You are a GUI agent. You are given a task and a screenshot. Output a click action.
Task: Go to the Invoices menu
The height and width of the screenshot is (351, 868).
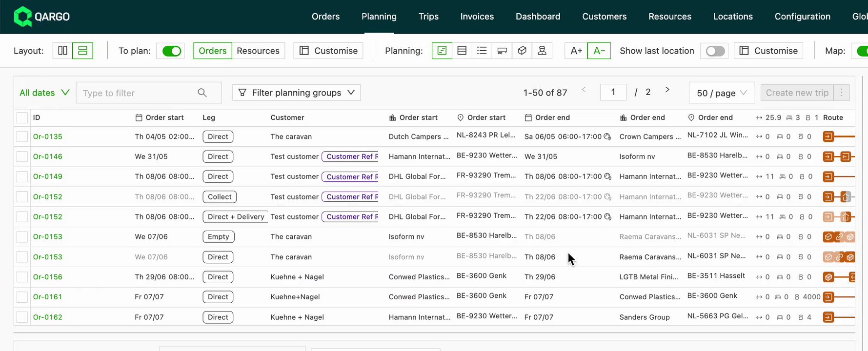point(477,17)
